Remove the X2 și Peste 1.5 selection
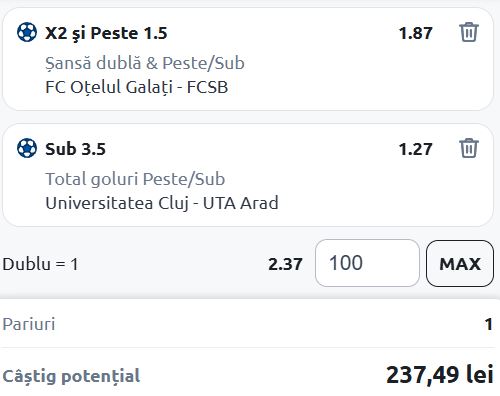The height and width of the screenshot is (396, 500). point(469,32)
